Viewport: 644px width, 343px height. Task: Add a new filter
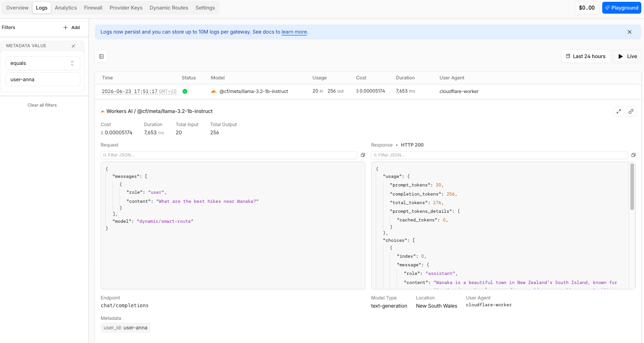click(x=72, y=28)
